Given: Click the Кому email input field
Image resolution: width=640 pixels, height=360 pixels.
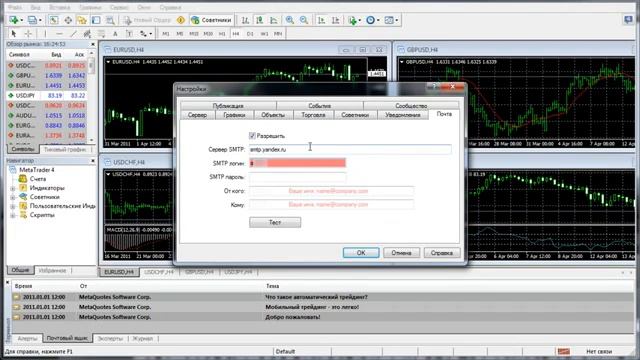Looking at the screenshot, I should 331,204.
